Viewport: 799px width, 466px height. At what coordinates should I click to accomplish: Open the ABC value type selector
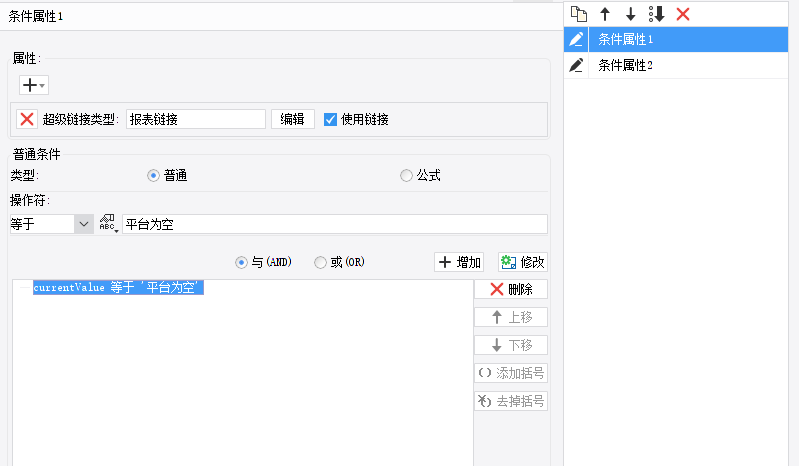click(x=109, y=224)
